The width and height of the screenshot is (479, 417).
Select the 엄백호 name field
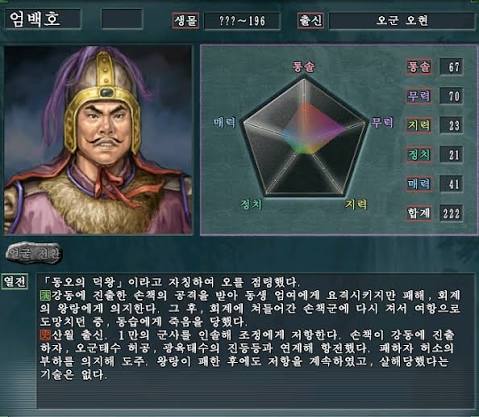(x=43, y=19)
